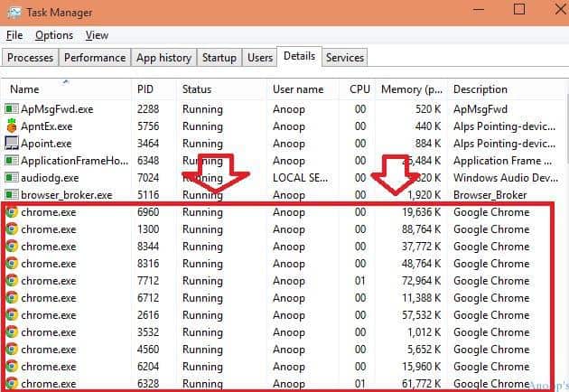
Task: Click the Apoint.exe monitor icon
Action: (x=12, y=143)
